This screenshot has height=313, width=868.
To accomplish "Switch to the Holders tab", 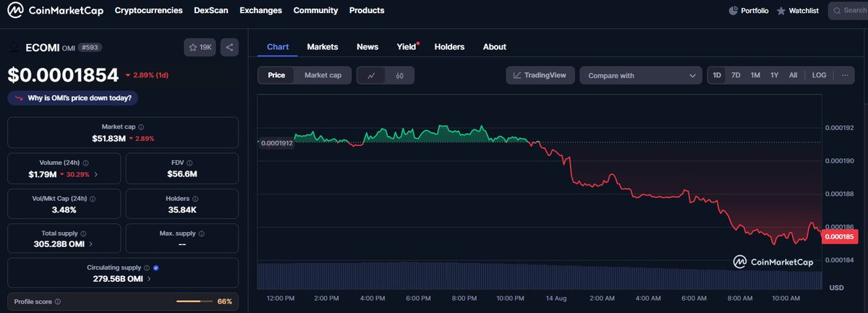I will 449,47.
